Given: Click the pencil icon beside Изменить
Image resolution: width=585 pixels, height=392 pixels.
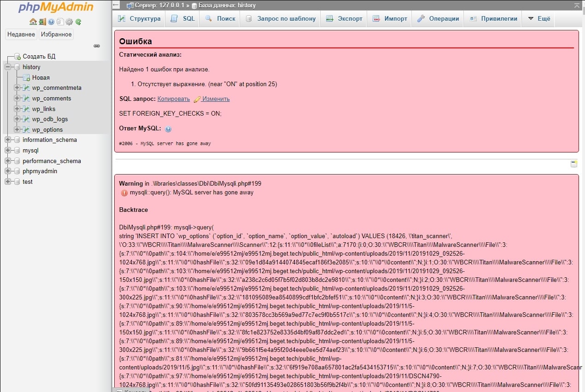Looking at the screenshot, I should [x=197, y=99].
